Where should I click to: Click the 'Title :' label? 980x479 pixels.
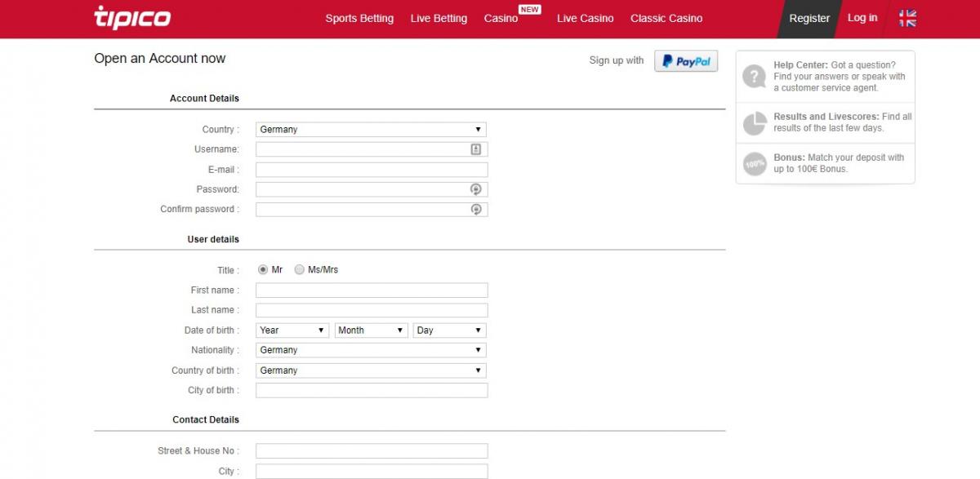point(228,270)
